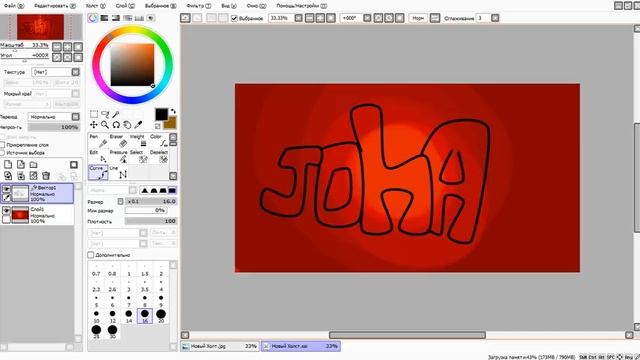Select the Pen vector tool
Screen dimensions: 640x360
pyautogui.click(x=98, y=141)
